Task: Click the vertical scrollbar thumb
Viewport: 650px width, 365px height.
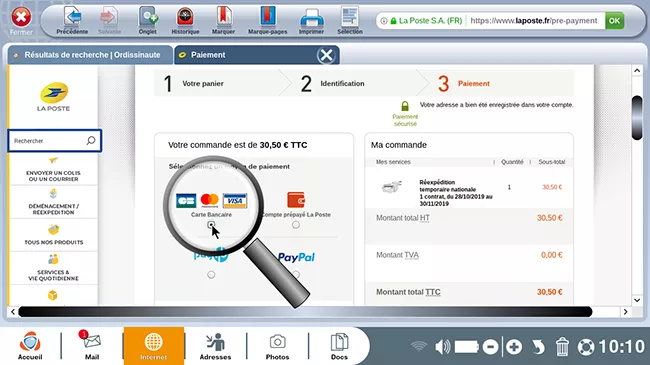Action: (637, 118)
